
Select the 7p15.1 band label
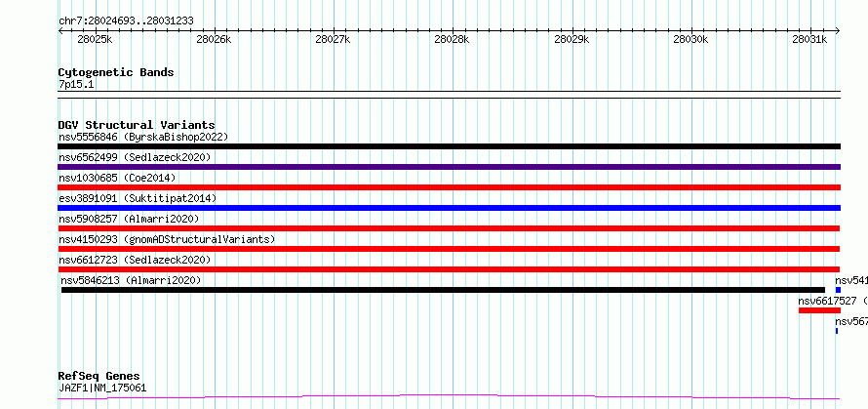[x=76, y=85]
